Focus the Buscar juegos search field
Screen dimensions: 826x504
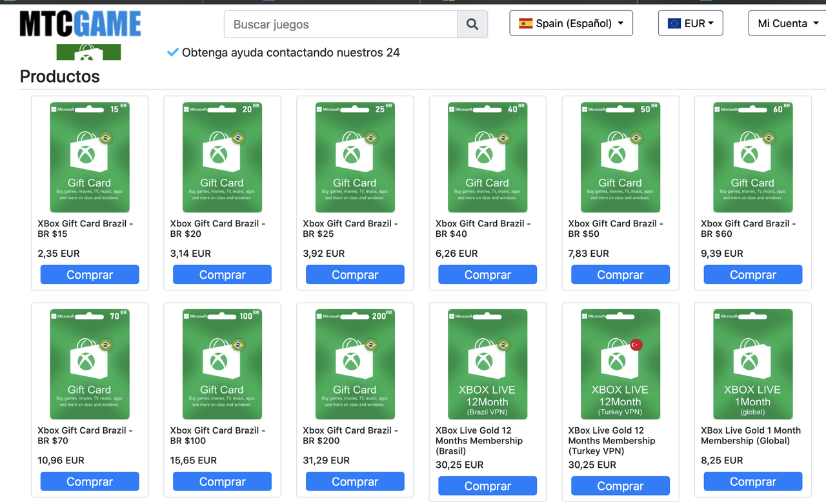[x=341, y=25]
